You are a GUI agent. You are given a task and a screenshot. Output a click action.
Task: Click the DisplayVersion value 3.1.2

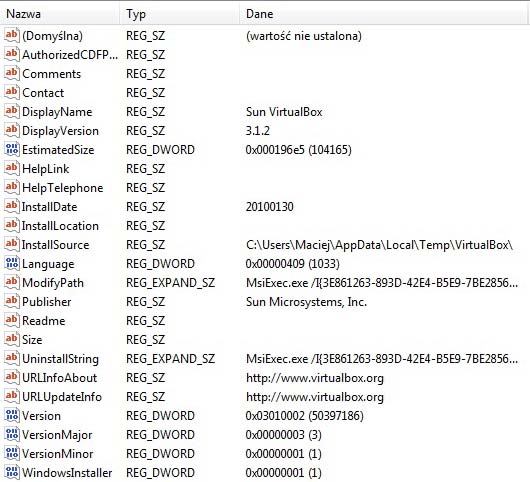pos(258,130)
